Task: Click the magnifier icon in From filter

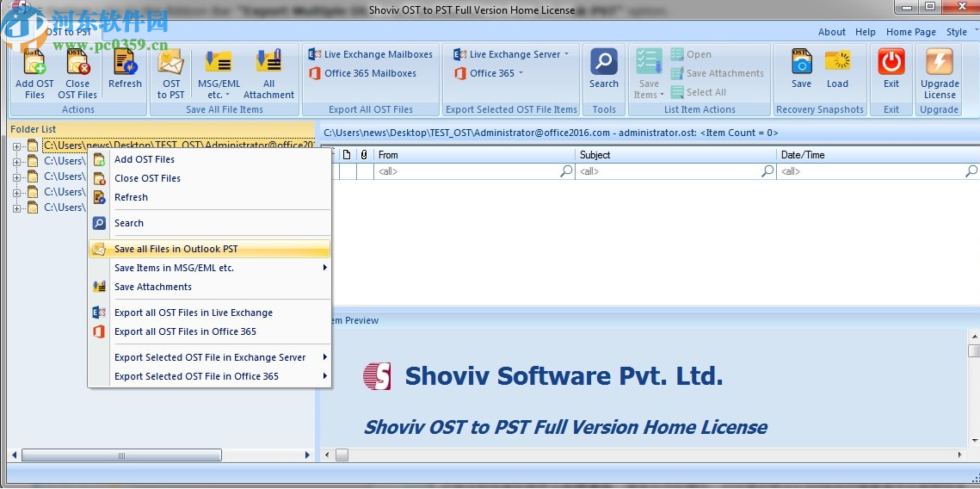Action: coord(566,170)
